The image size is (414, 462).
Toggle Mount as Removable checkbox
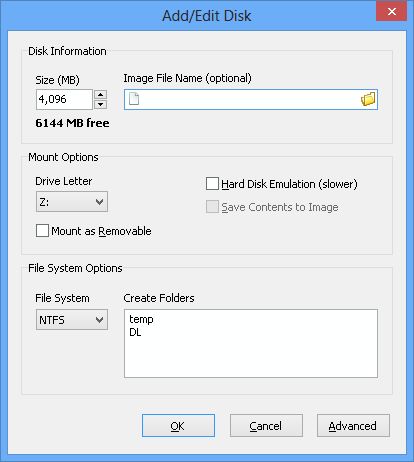click(42, 231)
